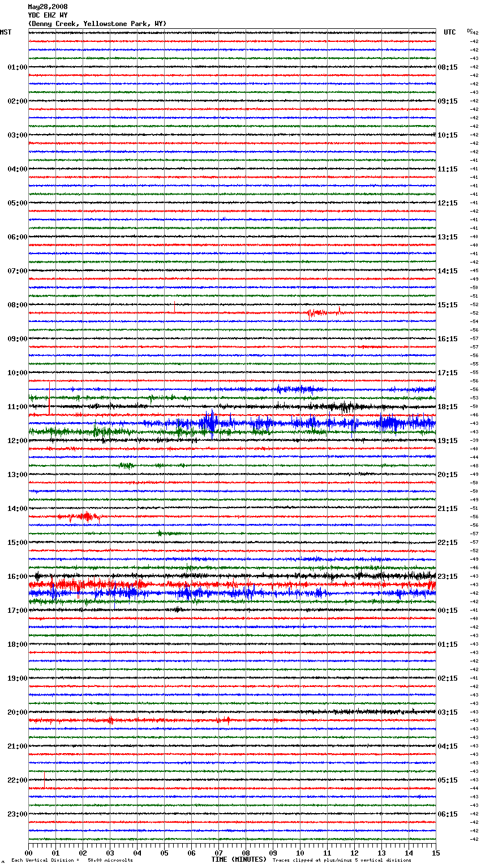Click the TIME (MINUTES) axis title
The image size is (481, 868).
click(x=239, y=860)
